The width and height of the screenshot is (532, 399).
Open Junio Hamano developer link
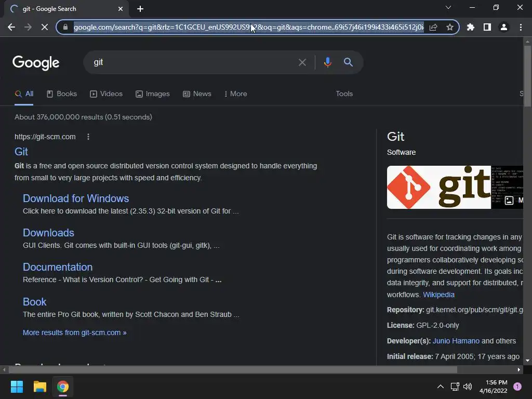point(456,341)
